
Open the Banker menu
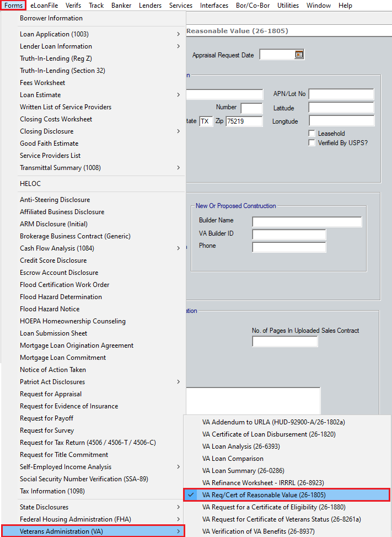pos(121,6)
